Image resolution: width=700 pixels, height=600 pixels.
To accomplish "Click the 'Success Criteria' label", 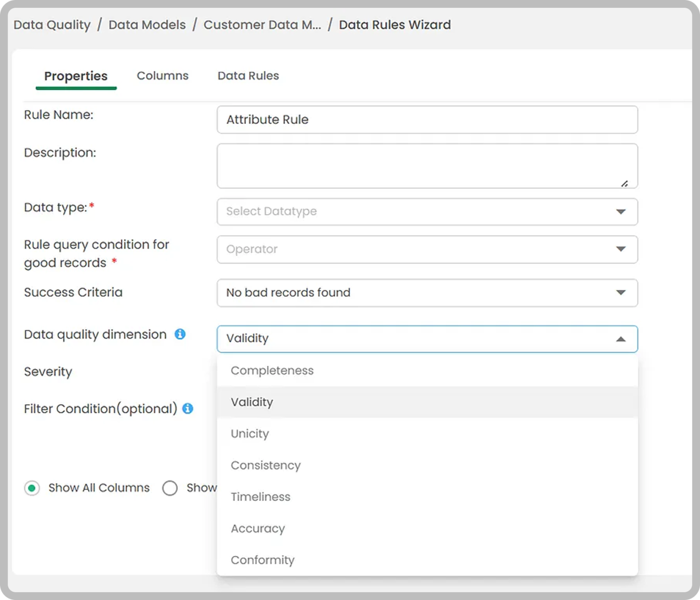I will [73, 292].
